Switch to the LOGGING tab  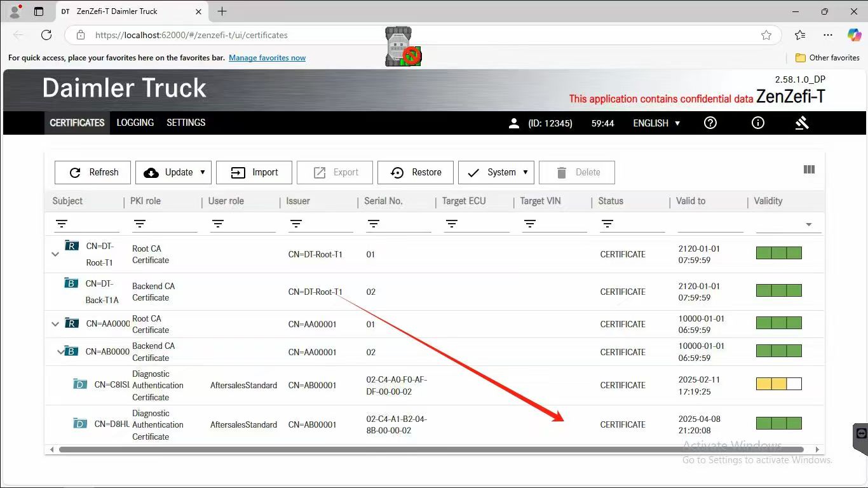(x=135, y=123)
